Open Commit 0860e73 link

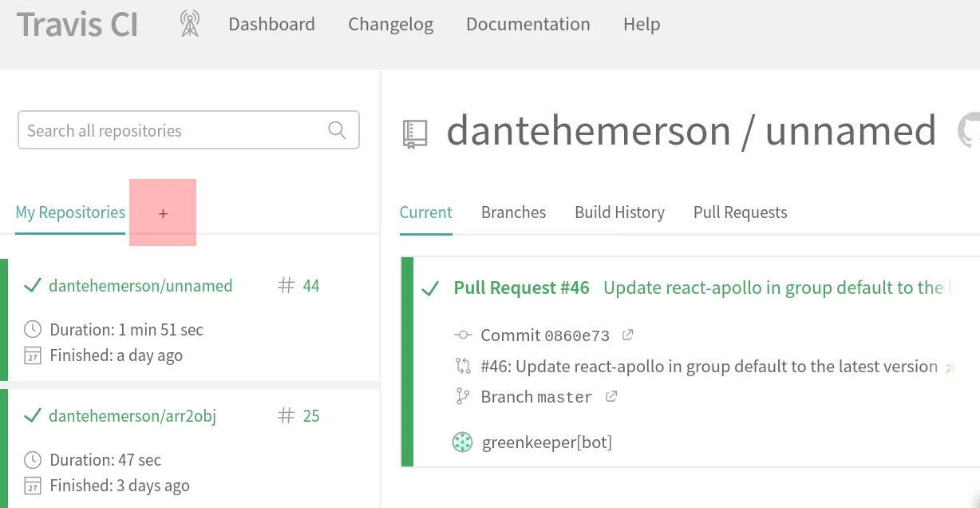[x=545, y=335]
